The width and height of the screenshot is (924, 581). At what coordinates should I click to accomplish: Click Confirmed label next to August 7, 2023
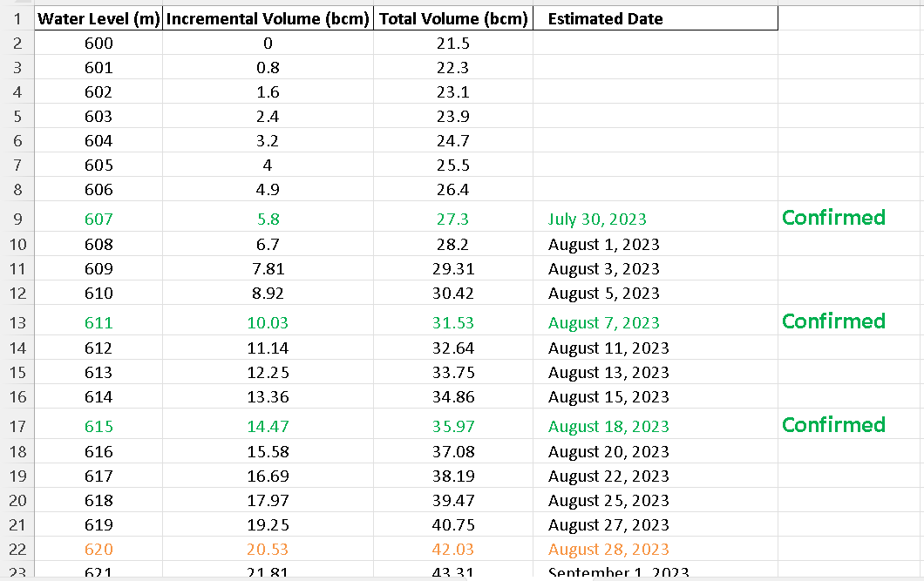[833, 321]
